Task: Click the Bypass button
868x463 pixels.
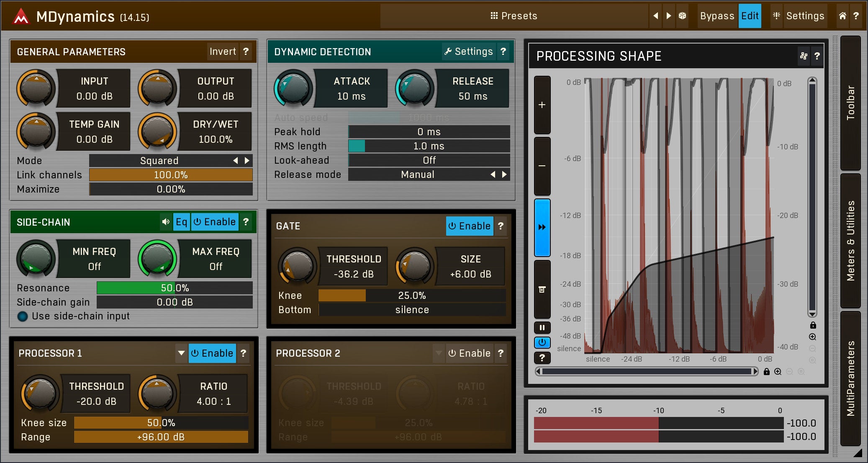Action: pos(717,16)
